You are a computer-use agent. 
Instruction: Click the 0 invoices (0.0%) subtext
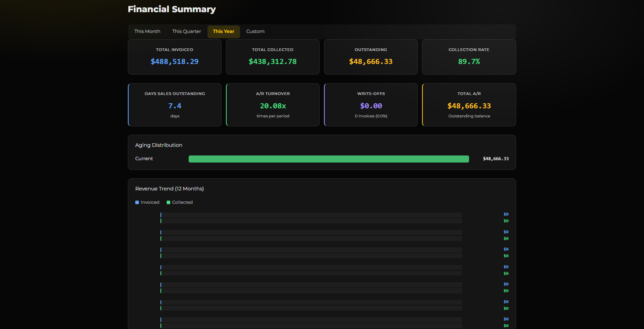371,116
